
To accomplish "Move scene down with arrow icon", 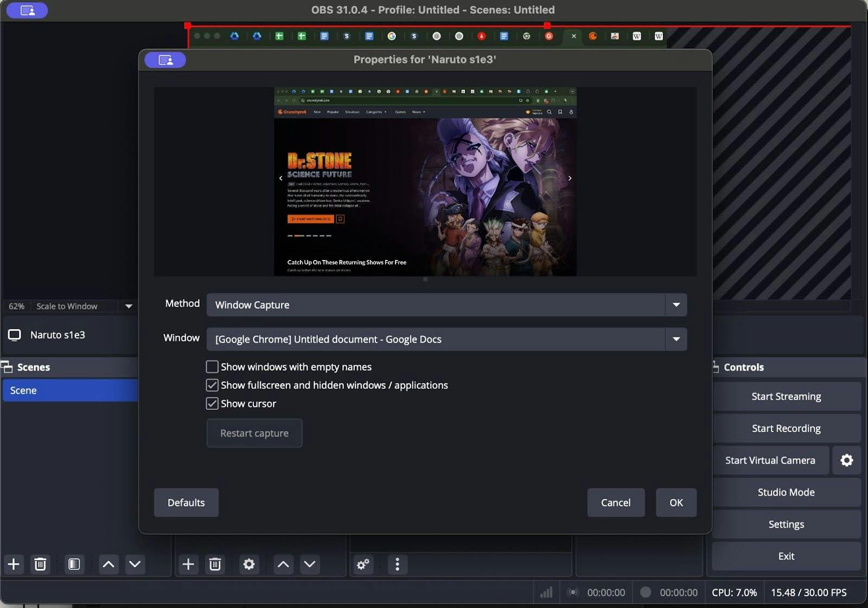I will click(135, 565).
